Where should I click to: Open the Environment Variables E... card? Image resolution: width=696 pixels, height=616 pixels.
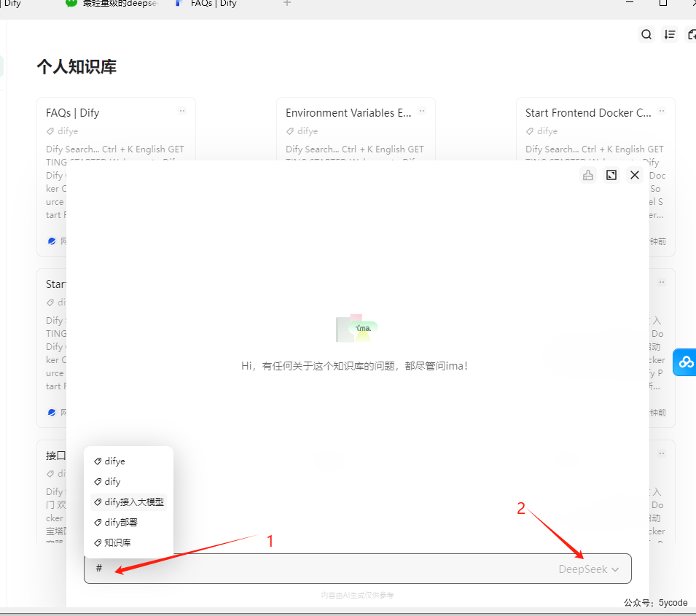point(348,113)
